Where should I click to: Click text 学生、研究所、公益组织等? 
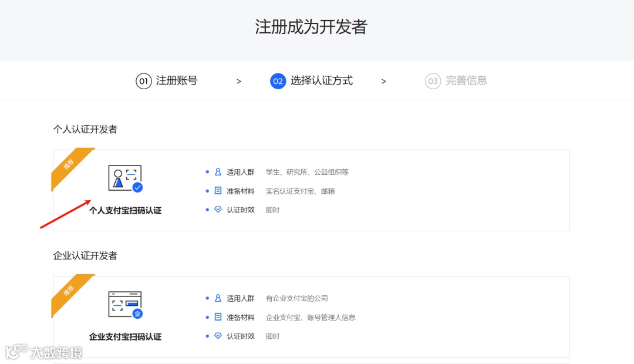click(307, 172)
